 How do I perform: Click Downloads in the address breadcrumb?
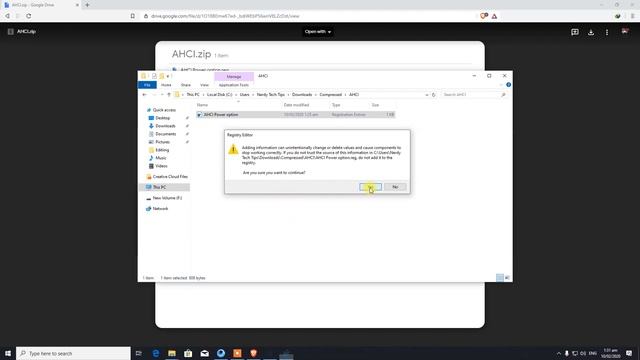coord(302,95)
